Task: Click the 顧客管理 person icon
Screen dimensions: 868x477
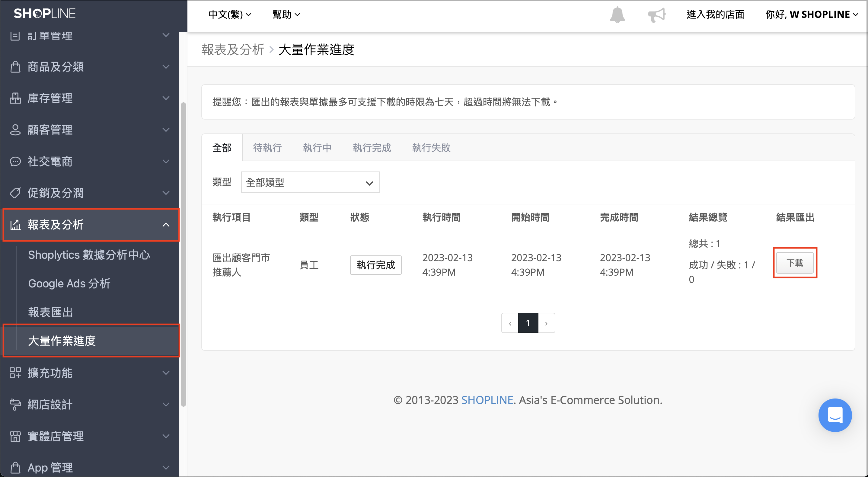Action: (15, 130)
